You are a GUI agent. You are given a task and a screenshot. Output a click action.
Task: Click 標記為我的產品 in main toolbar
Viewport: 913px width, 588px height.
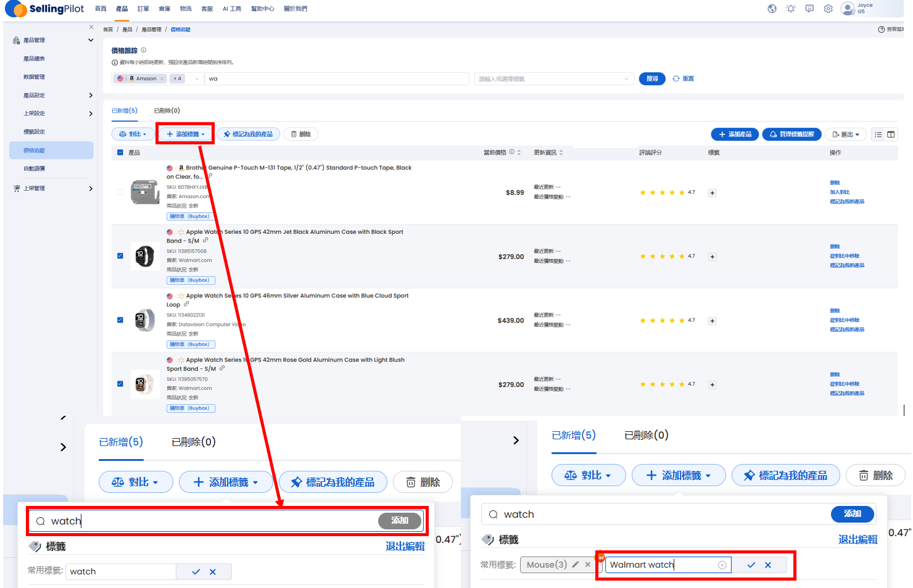click(x=248, y=134)
